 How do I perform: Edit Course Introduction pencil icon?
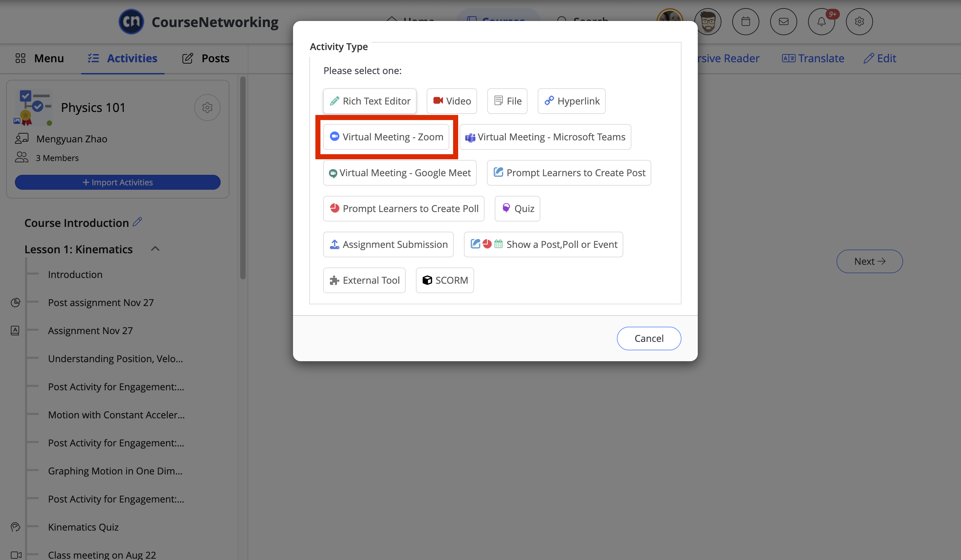[138, 222]
